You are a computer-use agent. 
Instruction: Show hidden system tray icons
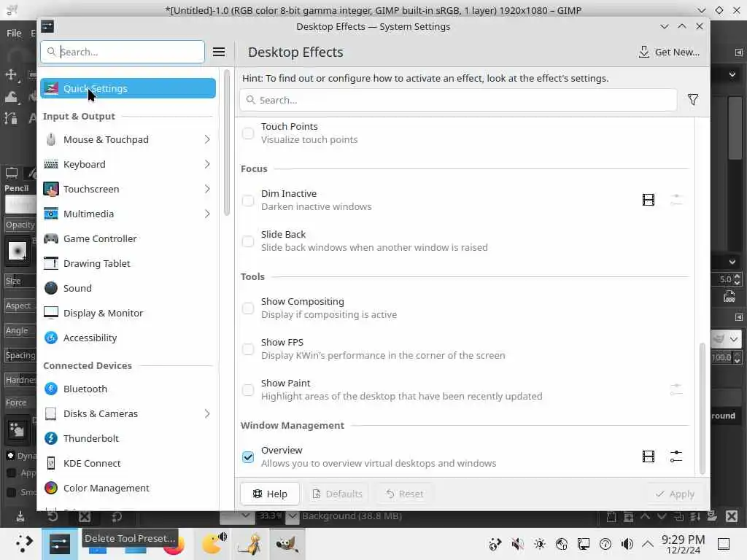pyautogui.click(x=648, y=544)
